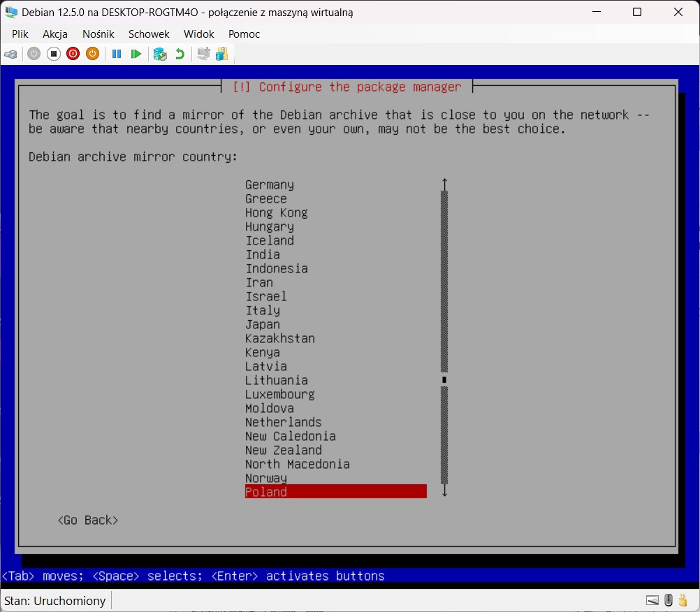Select North Macedonia in the list
Screen dimensions: 700x612
298,464
